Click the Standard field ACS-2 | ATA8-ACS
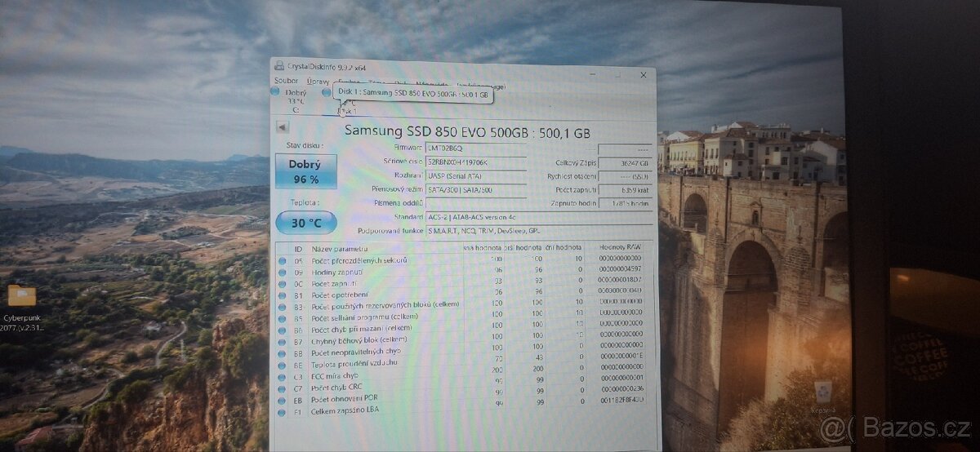This screenshot has height=452, width=980. pos(539,218)
